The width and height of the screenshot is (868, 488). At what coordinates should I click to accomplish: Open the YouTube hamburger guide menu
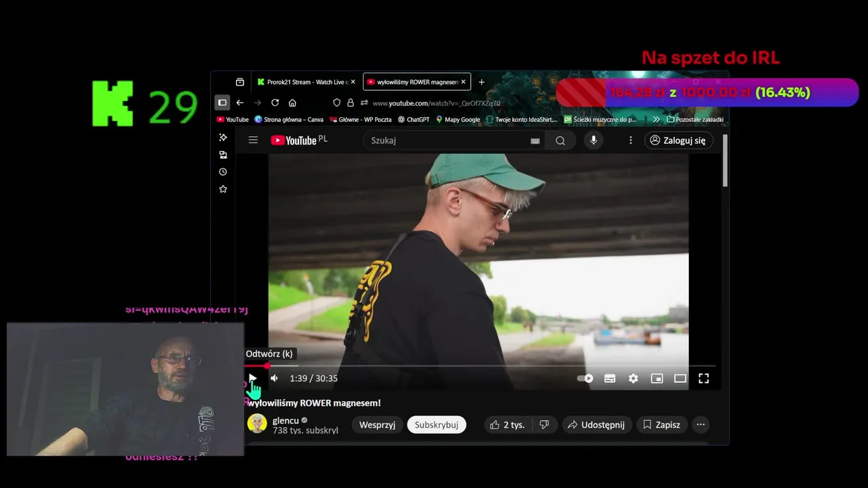[253, 140]
